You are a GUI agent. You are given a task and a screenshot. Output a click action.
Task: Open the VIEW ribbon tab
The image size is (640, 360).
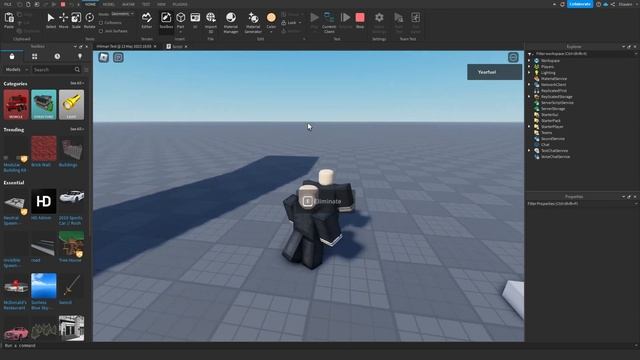pos(162,4)
